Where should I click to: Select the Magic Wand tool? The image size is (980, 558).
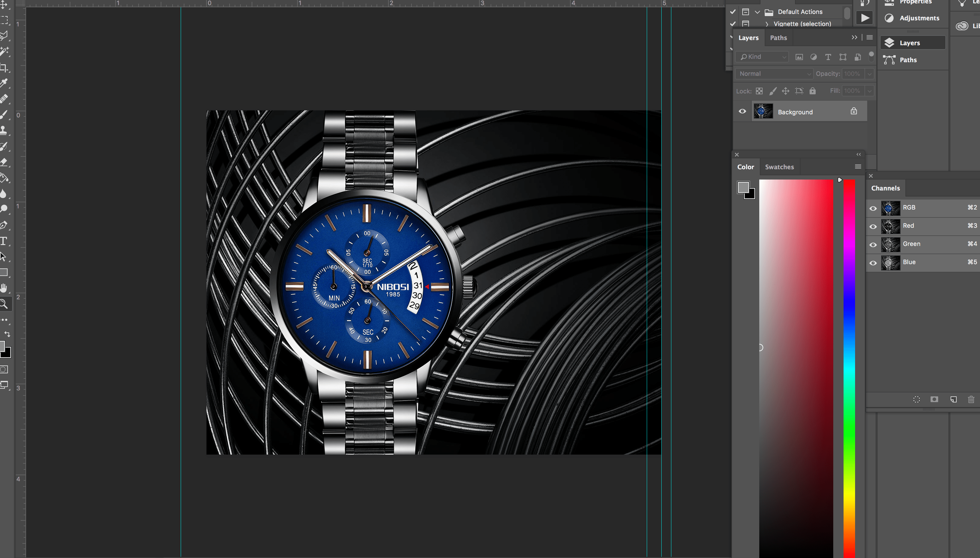(4, 51)
